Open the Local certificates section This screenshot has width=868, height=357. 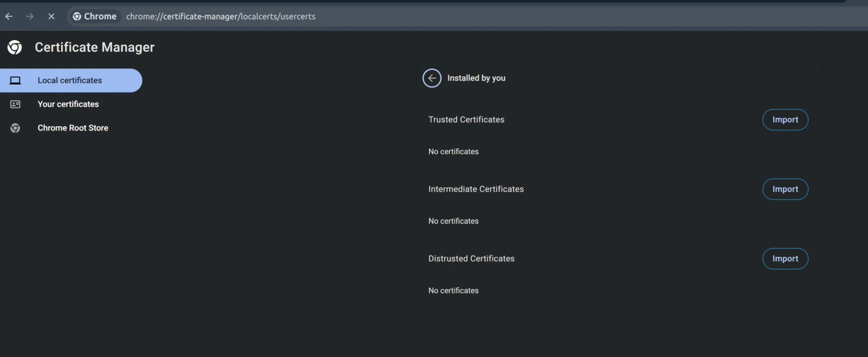coord(71,80)
